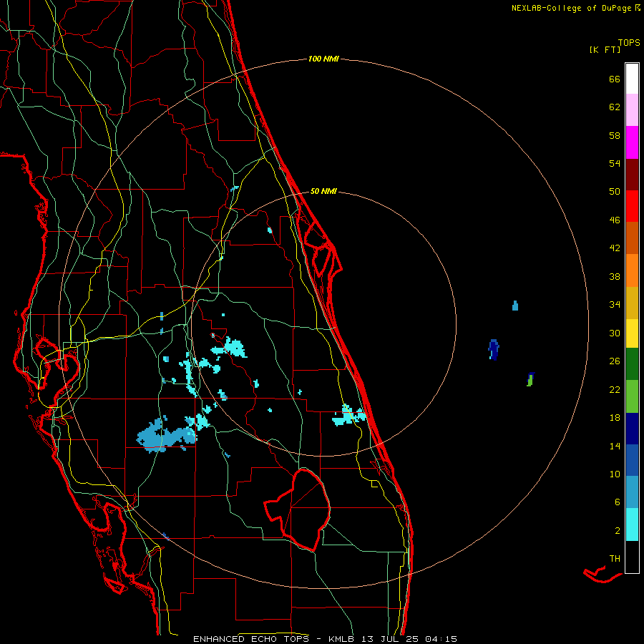Click the legend value 54
Viewport: 644px width, 644px height.
615,163
